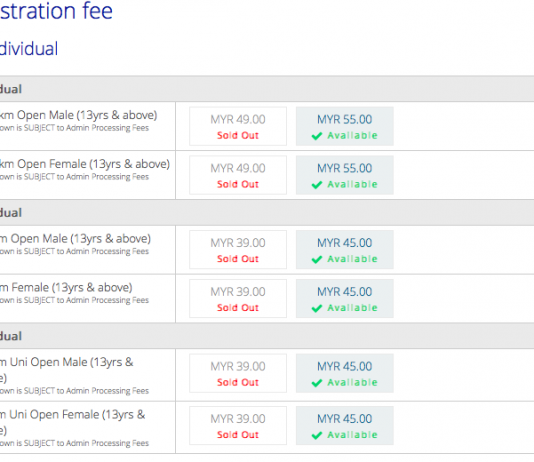The width and height of the screenshot is (534, 462).
Task: Click checkmark in Female (13yrs & above) row
Action: (317, 308)
